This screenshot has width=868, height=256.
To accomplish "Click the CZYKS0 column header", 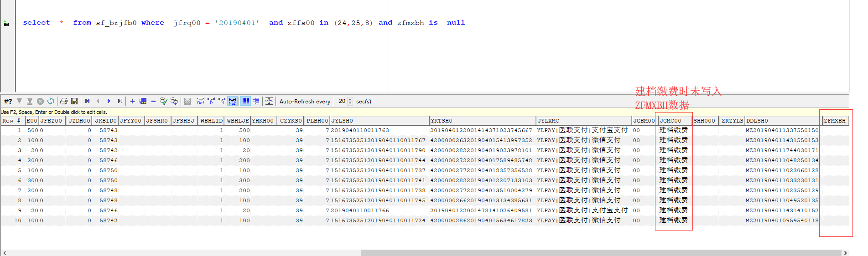I will pyautogui.click(x=291, y=121).
